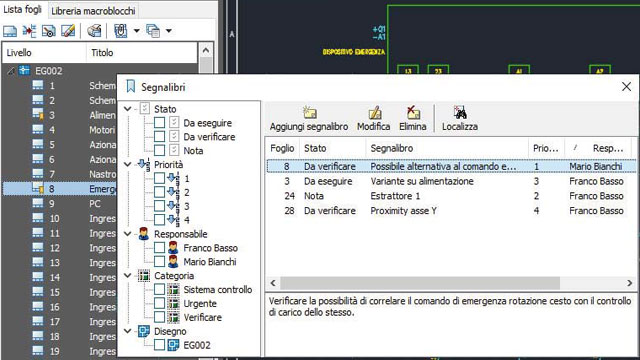Open dropdown arrow next to copy sheets icon
The width and height of the screenshot is (640, 360).
pos(169,31)
